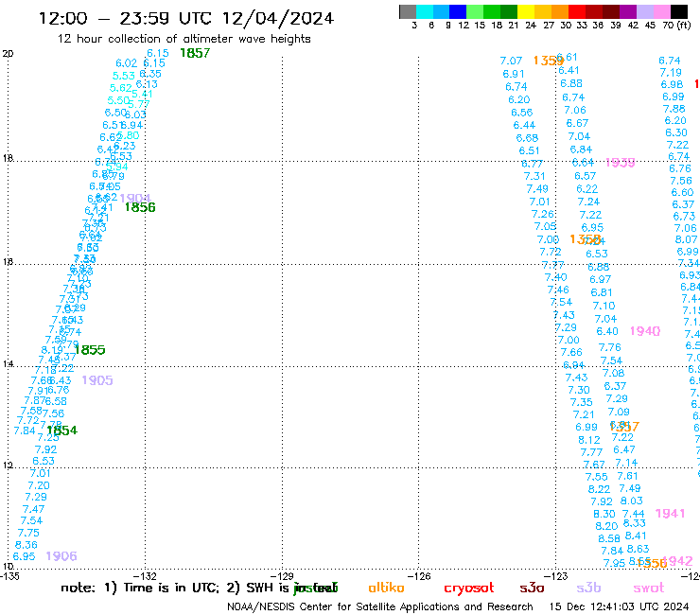The height and width of the screenshot is (615, 700).
Task: Click the wave height value 7.19
Action: (671, 72)
